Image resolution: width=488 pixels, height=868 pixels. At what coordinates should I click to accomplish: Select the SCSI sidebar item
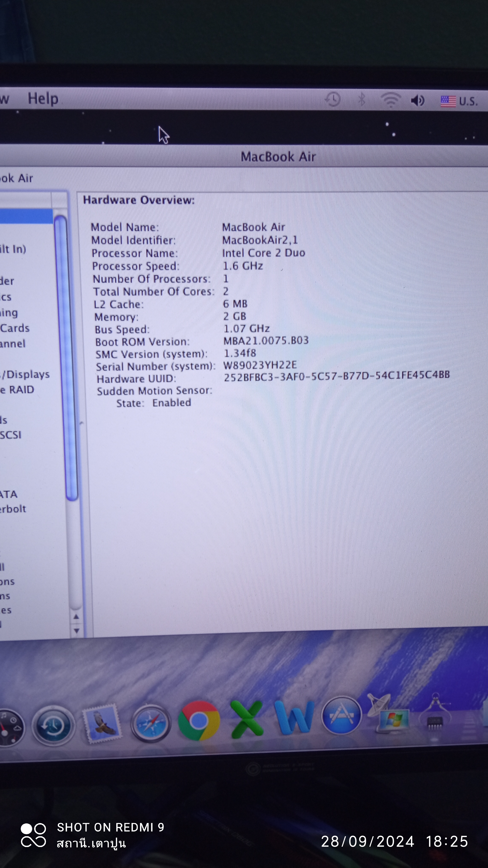coord(11,435)
